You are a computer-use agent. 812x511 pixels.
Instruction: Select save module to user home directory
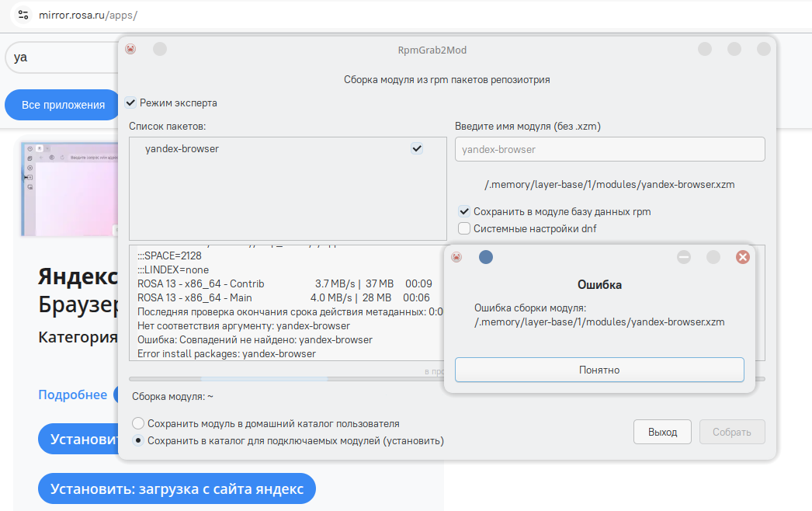pyautogui.click(x=137, y=423)
